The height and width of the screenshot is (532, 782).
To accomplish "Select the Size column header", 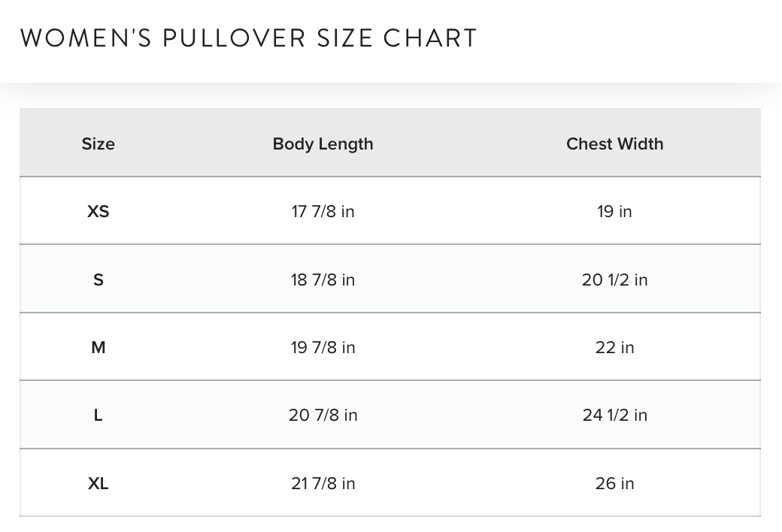I will point(99,144).
